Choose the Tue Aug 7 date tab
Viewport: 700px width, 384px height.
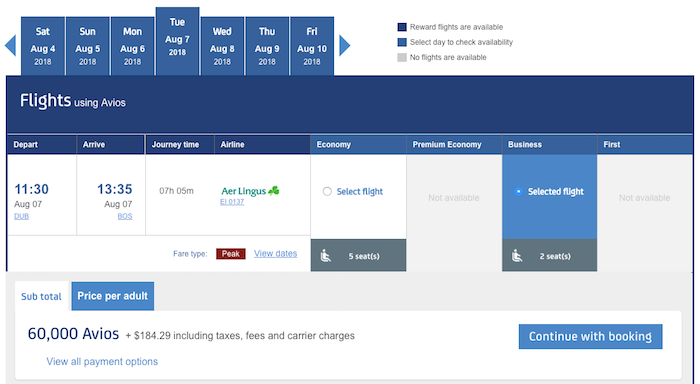tap(177, 42)
